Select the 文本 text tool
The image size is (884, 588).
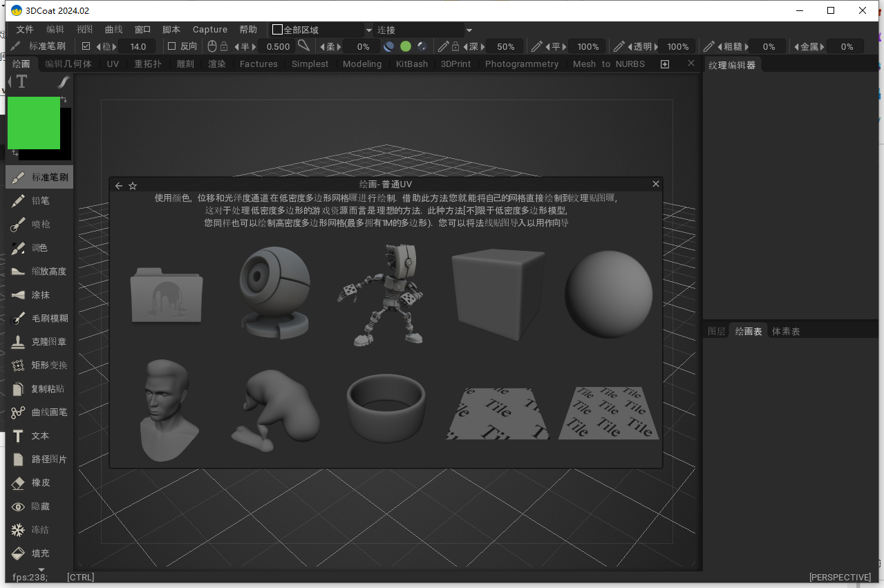coord(39,435)
